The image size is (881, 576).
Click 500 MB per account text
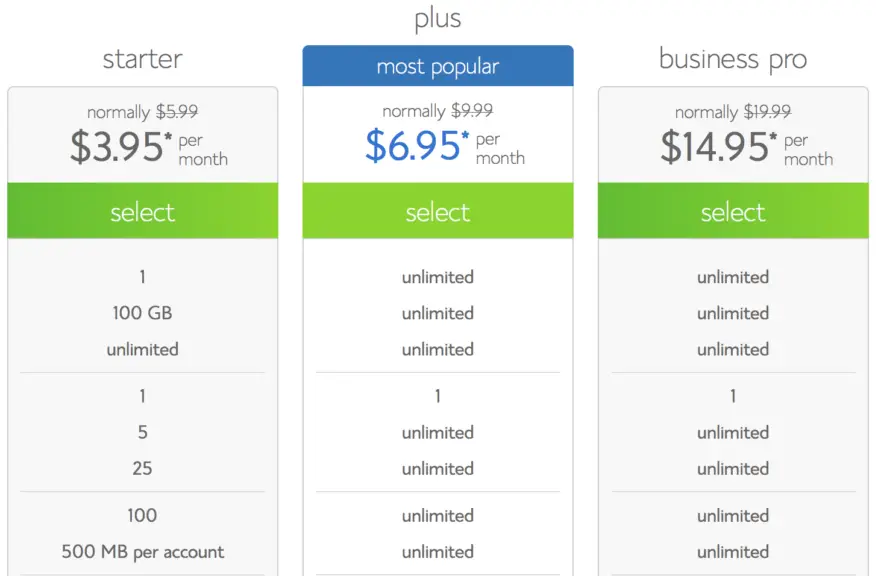[143, 552]
